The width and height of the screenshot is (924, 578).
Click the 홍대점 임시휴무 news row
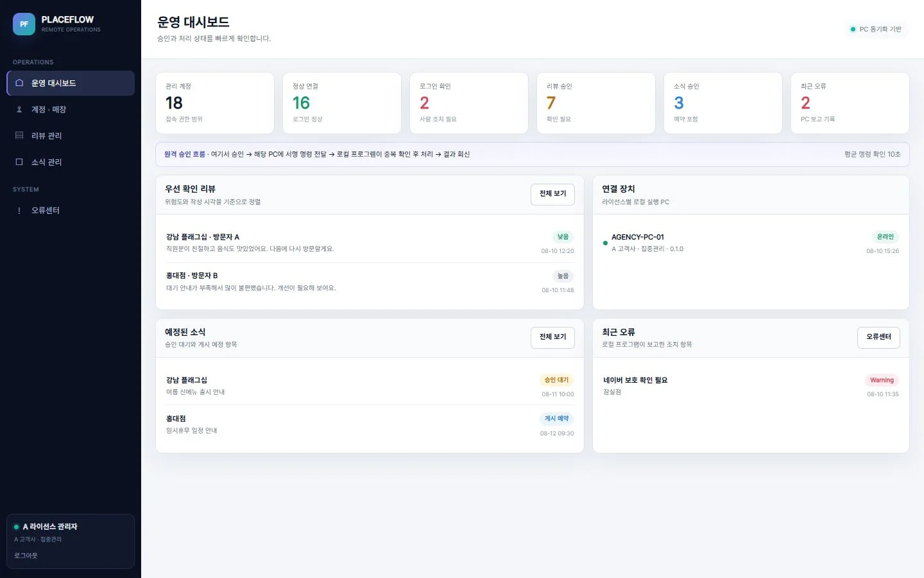click(x=370, y=425)
